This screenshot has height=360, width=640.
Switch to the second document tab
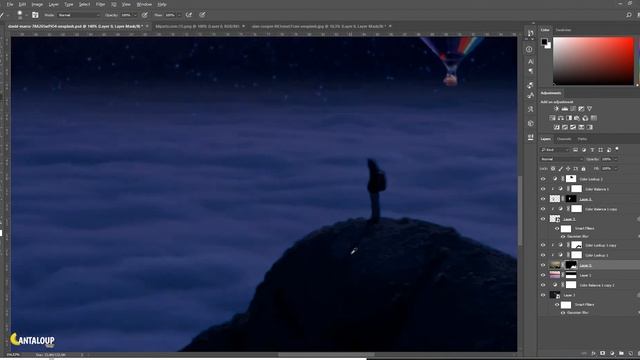point(197,27)
